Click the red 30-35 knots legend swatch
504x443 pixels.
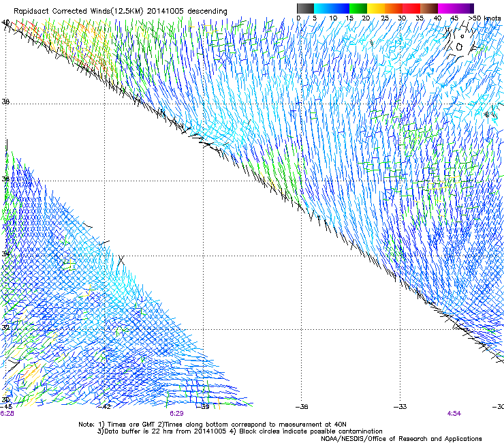tap(411, 8)
